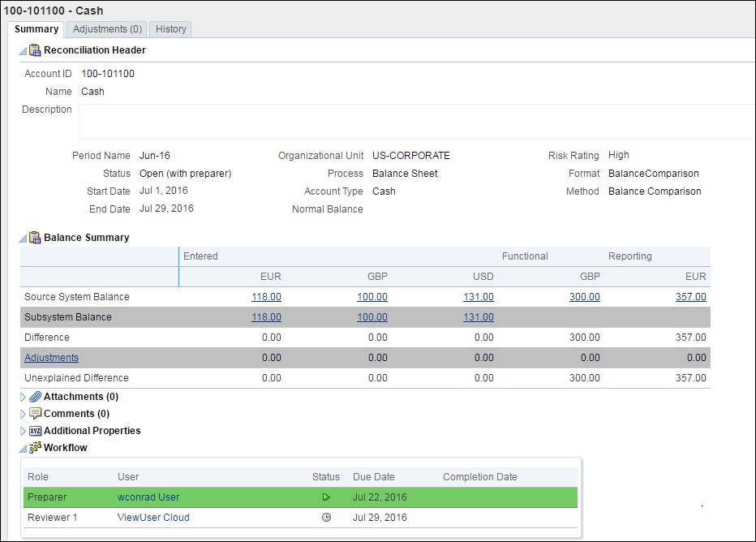Click the Comments speech bubble icon
Screen dimensions: 756x542
pyautogui.click(x=34, y=413)
